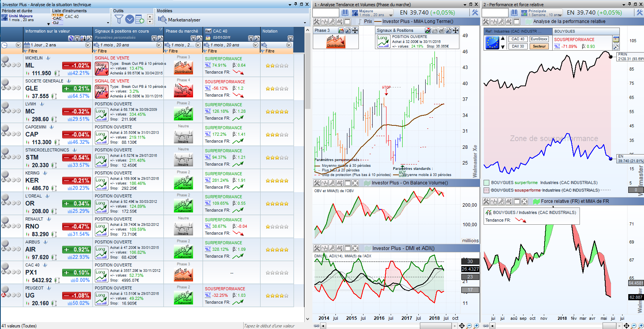Viewport: 644px width, 329px height.
Task: Select DAX 30 reference button
Action: (518, 46)
